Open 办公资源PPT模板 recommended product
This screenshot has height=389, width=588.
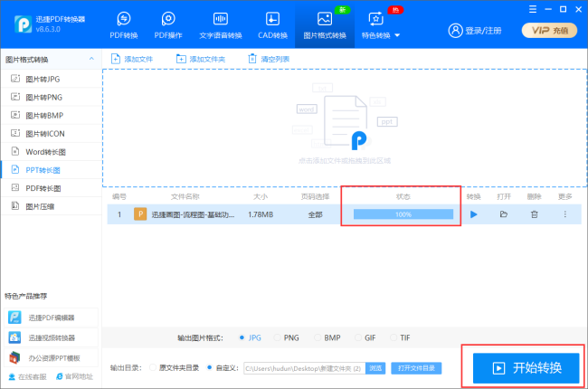(x=51, y=358)
